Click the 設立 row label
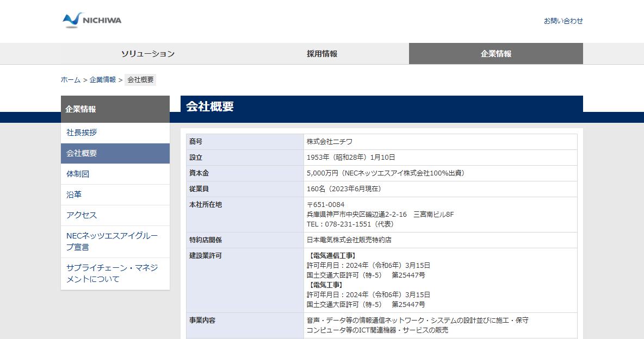The image size is (644, 339). [195, 157]
